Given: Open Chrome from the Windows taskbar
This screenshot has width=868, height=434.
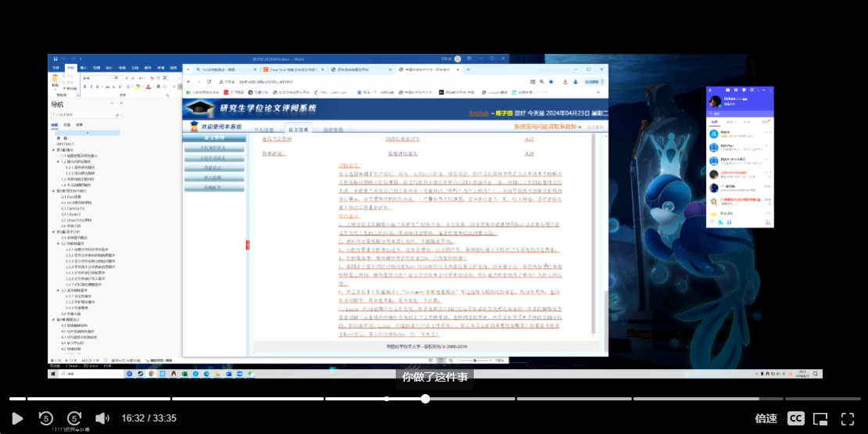Looking at the screenshot, I should pyautogui.click(x=151, y=375).
